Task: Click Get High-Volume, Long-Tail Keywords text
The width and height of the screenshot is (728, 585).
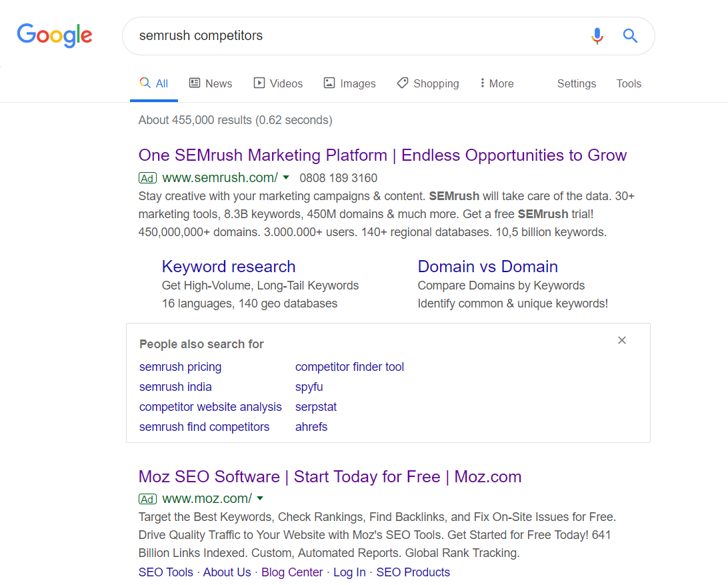Action: pos(261,285)
